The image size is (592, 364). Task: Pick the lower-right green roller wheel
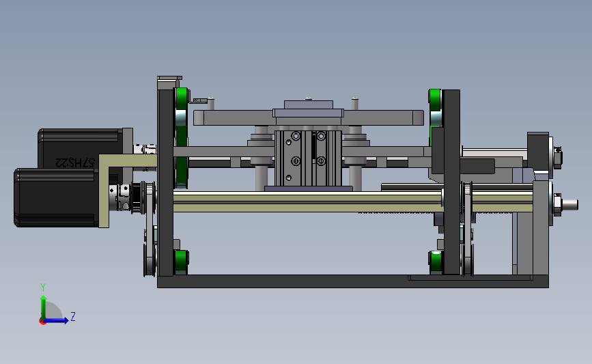pyautogui.click(x=436, y=262)
